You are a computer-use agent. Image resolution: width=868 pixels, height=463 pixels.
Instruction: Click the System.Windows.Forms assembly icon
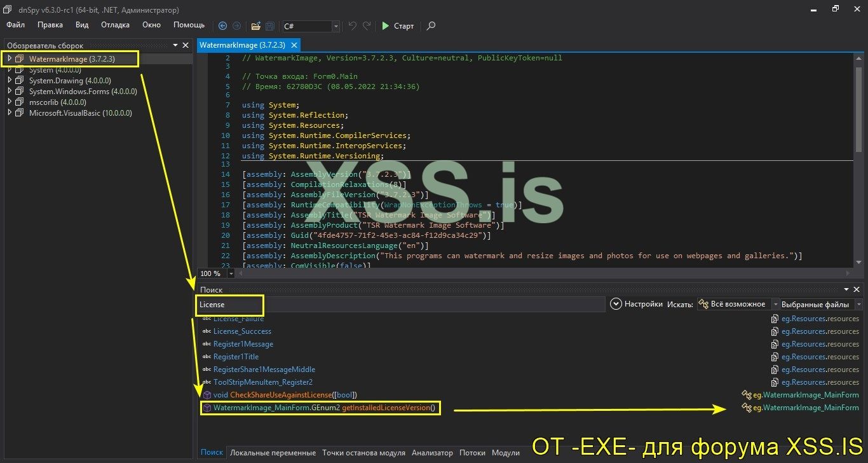pos(20,92)
